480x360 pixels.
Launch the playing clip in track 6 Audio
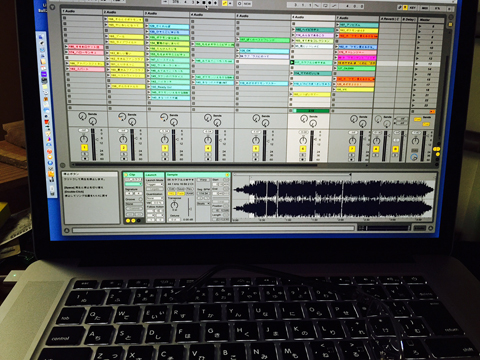pyautogui.click(x=292, y=62)
